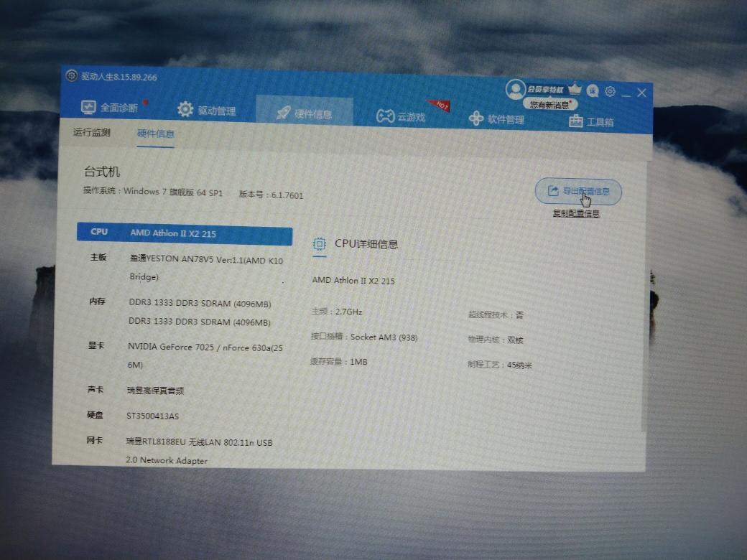Click the 缓存容量：1MB text

[339, 362]
